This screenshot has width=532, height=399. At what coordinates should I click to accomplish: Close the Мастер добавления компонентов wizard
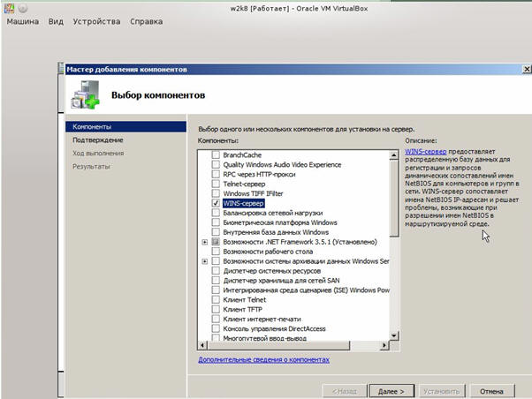point(527,69)
